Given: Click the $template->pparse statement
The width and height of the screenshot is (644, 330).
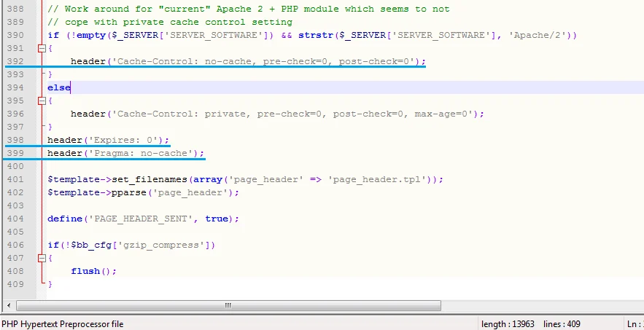Looking at the screenshot, I should click(x=143, y=192).
